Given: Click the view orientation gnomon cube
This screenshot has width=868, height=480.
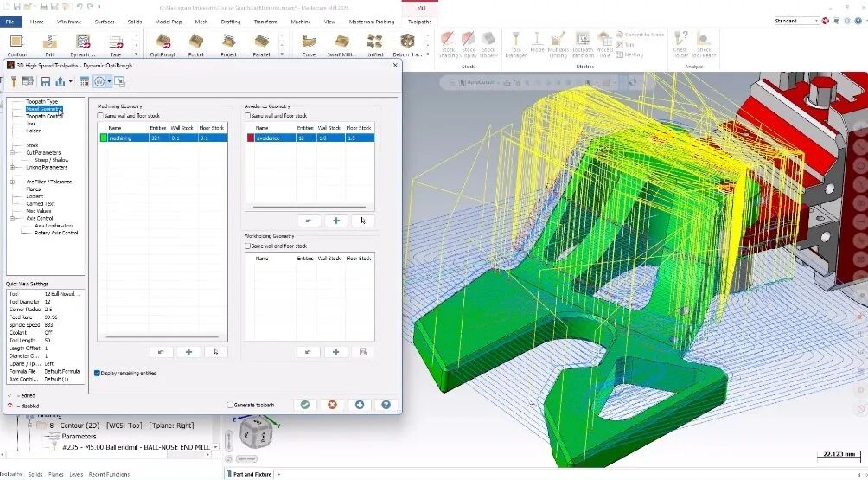Looking at the screenshot, I should pos(256,432).
